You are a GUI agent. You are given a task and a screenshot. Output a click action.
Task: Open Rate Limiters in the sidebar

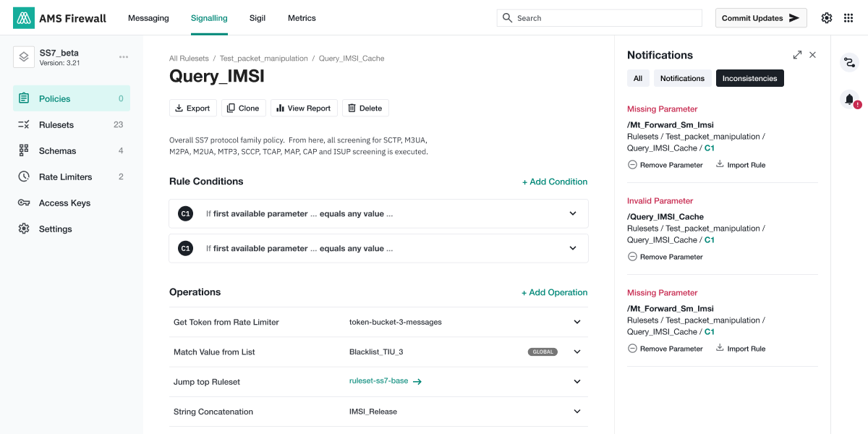tap(72, 176)
